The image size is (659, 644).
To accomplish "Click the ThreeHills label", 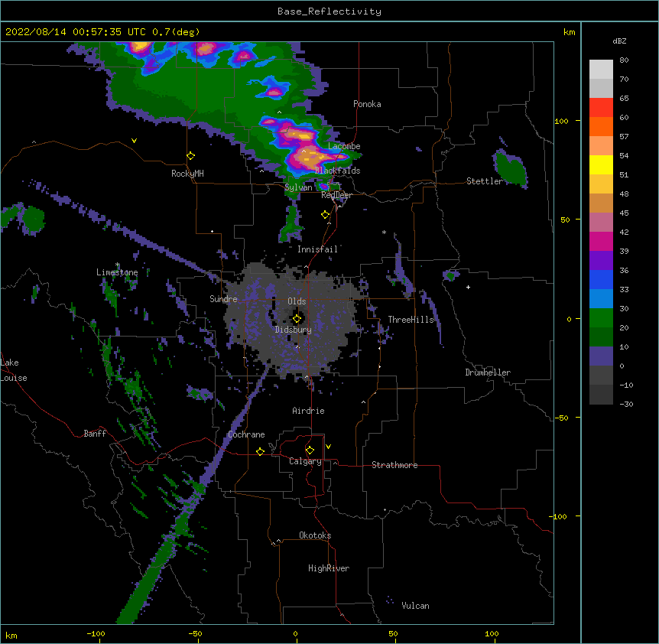I will pos(411,320).
